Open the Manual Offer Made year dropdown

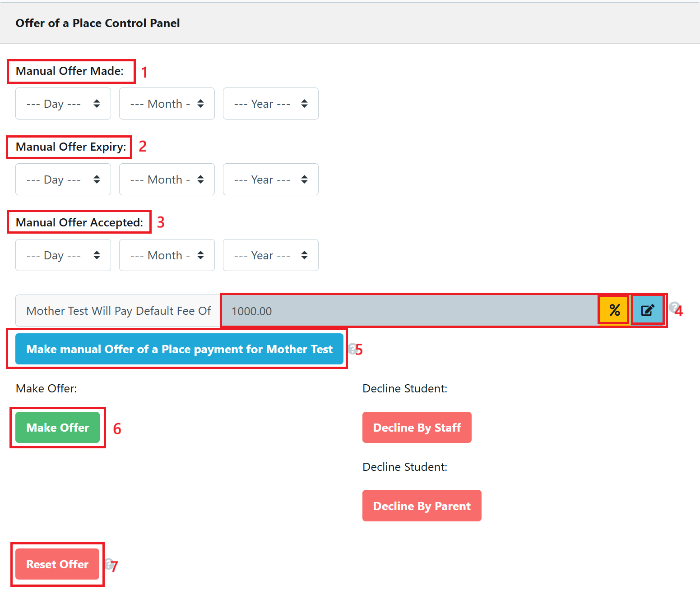coord(271,104)
